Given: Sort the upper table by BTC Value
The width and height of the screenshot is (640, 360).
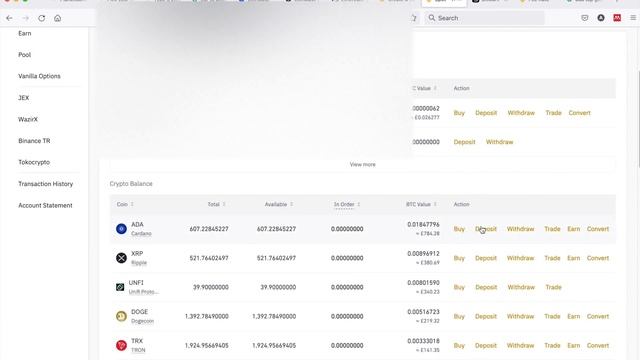Looking at the screenshot, I should click(424, 88).
